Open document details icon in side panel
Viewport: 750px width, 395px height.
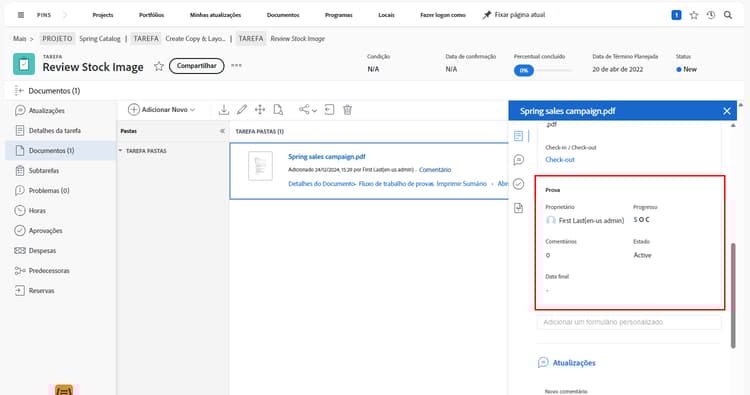(x=518, y=136)
